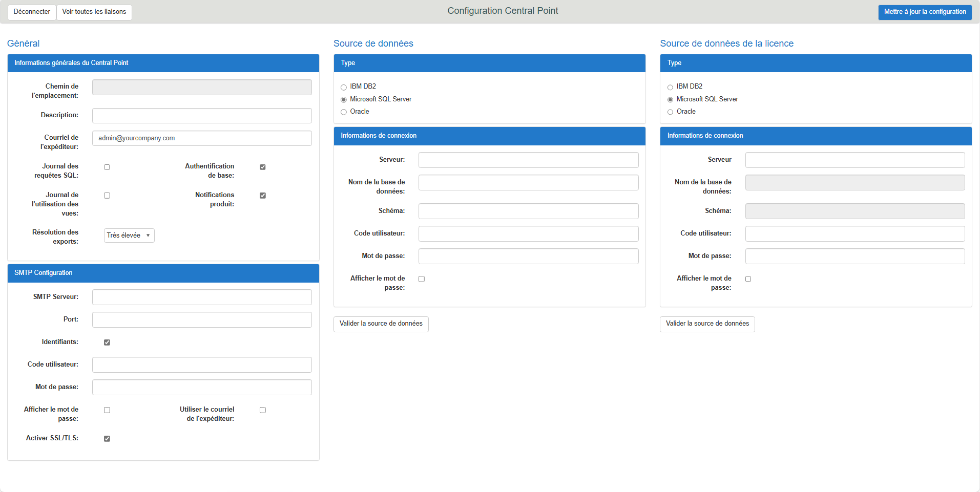
Task: Check Utiliser le courriel de l'expéditeur
Action: pos(263,410)
